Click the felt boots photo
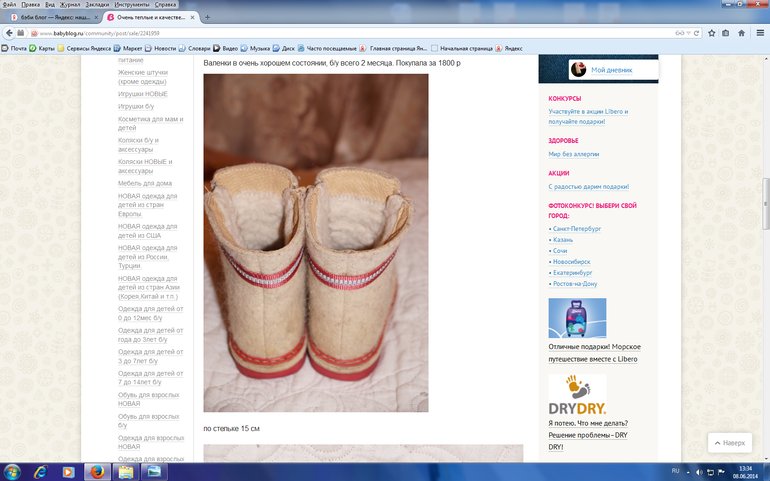 pyautogui.click(x=316, y=243)
